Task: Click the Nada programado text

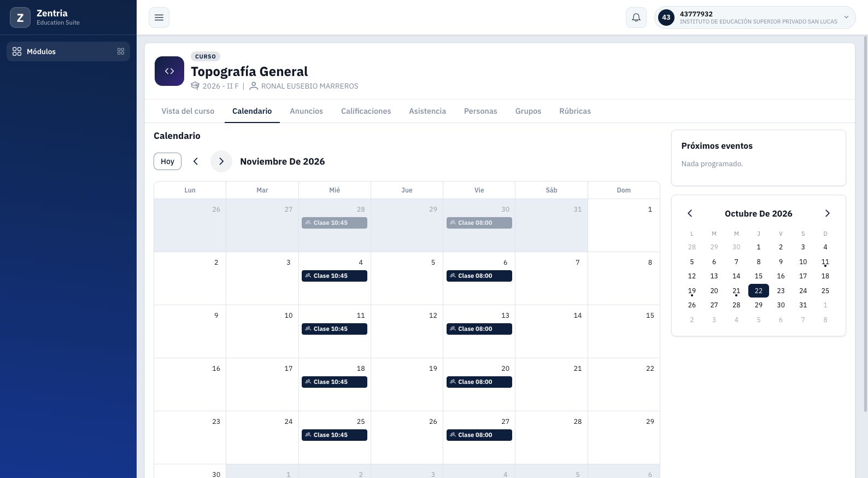Action: click(712, 164)
